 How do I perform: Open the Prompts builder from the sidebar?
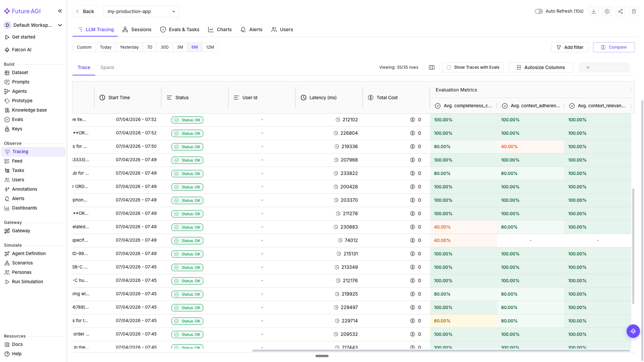[20, 82]
